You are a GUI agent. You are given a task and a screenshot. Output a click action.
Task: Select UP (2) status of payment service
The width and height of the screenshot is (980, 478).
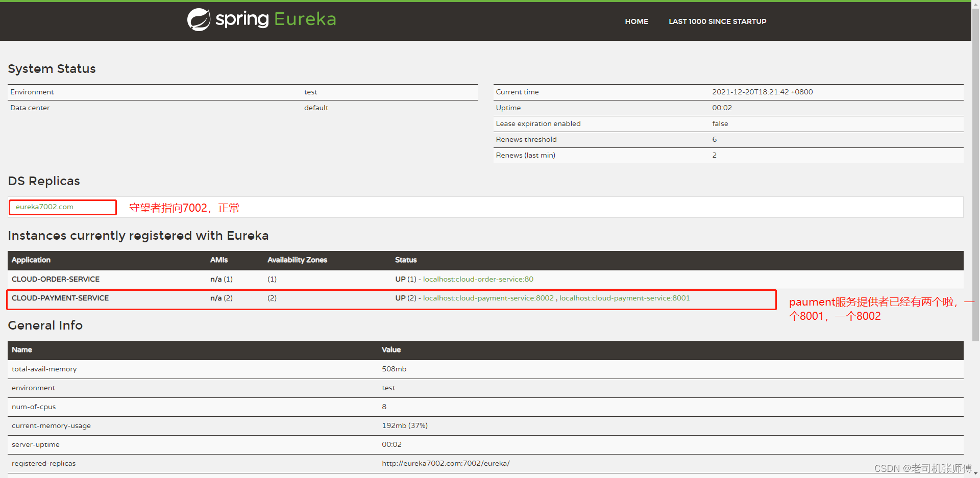pyautogui.click(x=406, y=298)
